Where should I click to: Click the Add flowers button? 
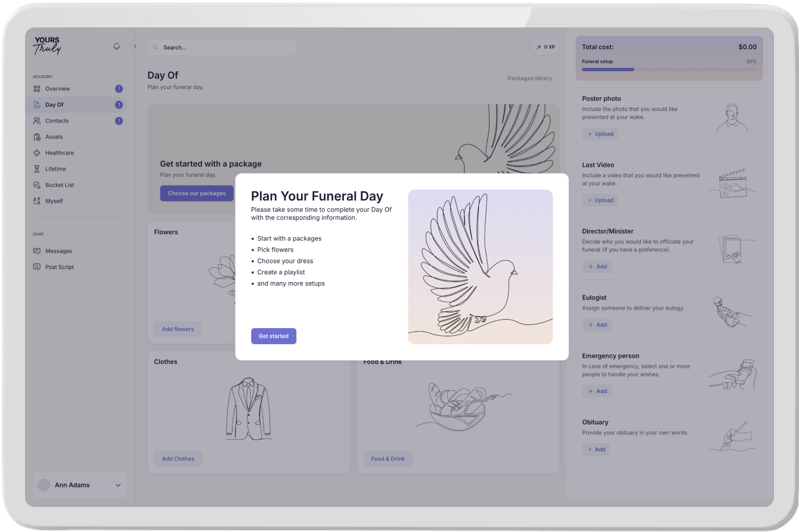tap(178, 329)
